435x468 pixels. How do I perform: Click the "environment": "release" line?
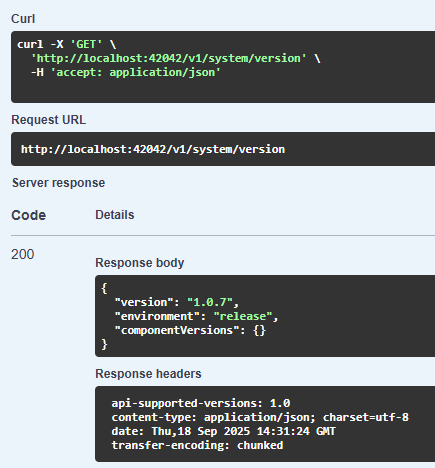(x=196, y=316)
